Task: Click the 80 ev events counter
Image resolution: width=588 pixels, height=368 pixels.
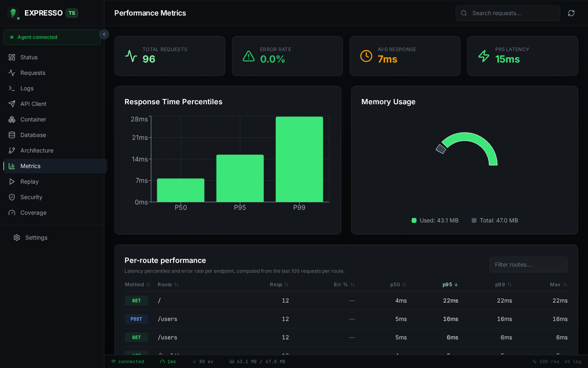Action: 203,361
